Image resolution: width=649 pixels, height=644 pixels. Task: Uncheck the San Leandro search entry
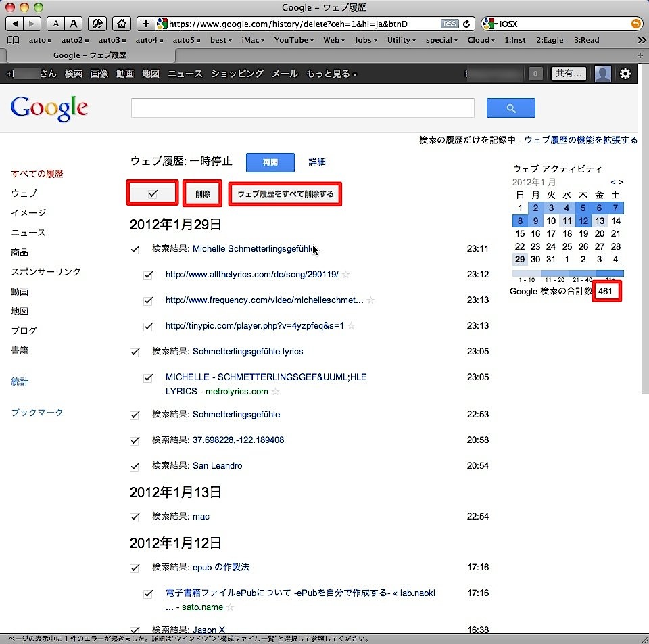135,466
